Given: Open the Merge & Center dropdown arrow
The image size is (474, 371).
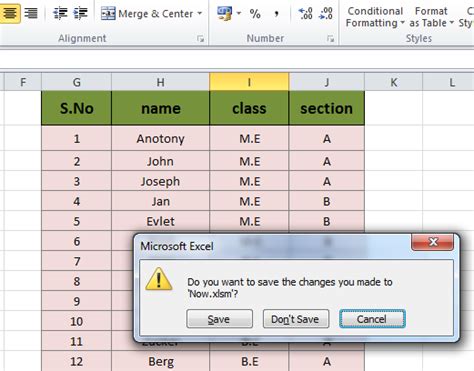Looking at the screenshot, I should (200, 14).
